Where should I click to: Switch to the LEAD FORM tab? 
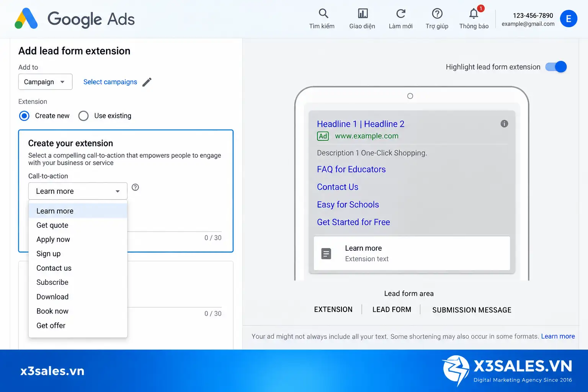pos(392,309)
